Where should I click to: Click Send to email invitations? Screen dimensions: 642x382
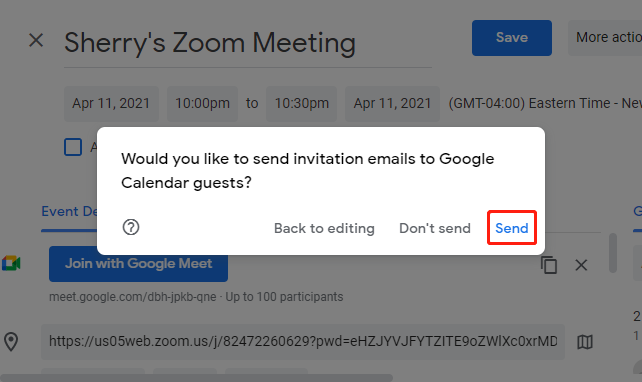[x=512, y=228]
